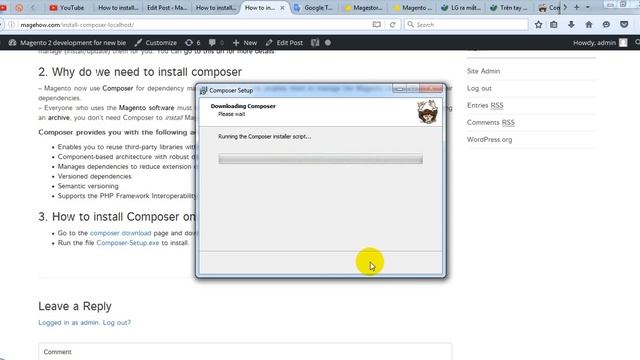
Task: Open the downloads arrow icon
Action: [x=571, y=24]
